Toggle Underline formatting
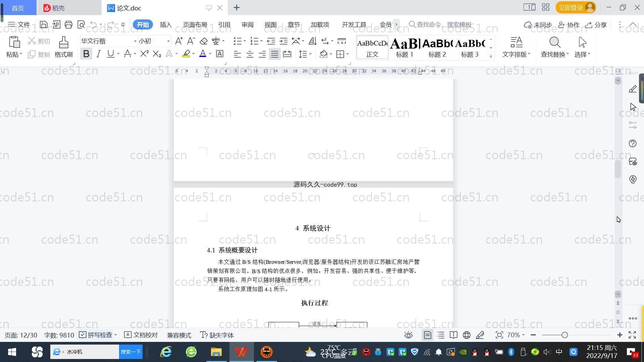The width and height of the screenshot is (644, 362). (x=110, y=54)
